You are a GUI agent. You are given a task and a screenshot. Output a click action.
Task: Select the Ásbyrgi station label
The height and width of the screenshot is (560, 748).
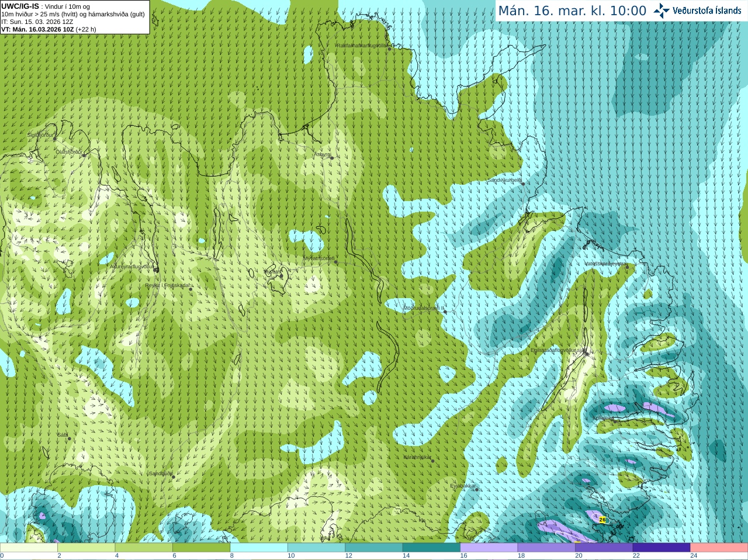click(x=323, y=154)
